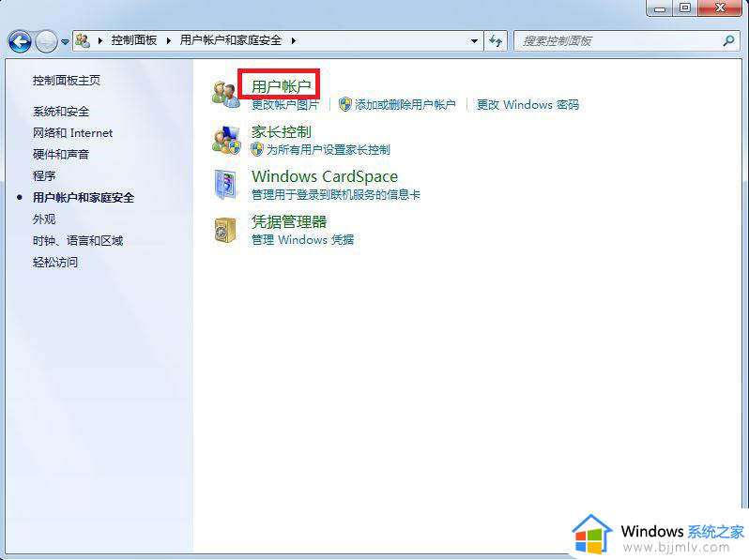The width and height of the screenshot is (749, 560).
Task: Go to 系统和安全 in the sidebar
Action: pyautogui.click(x=61, y=112)
